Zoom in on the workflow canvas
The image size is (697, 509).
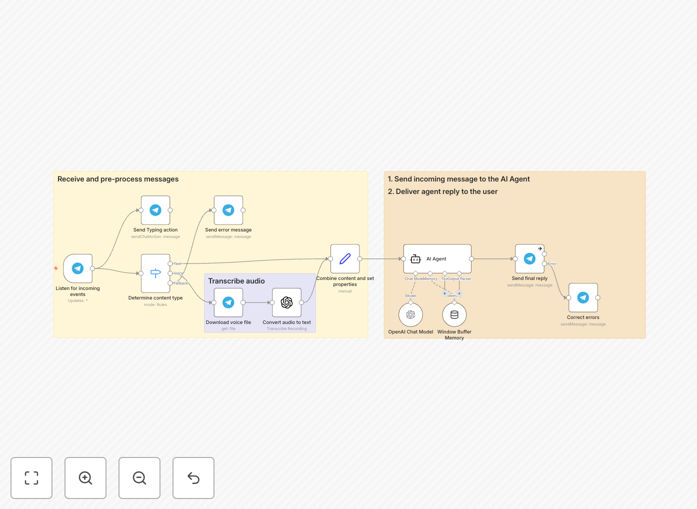click(x=85, y=478)
